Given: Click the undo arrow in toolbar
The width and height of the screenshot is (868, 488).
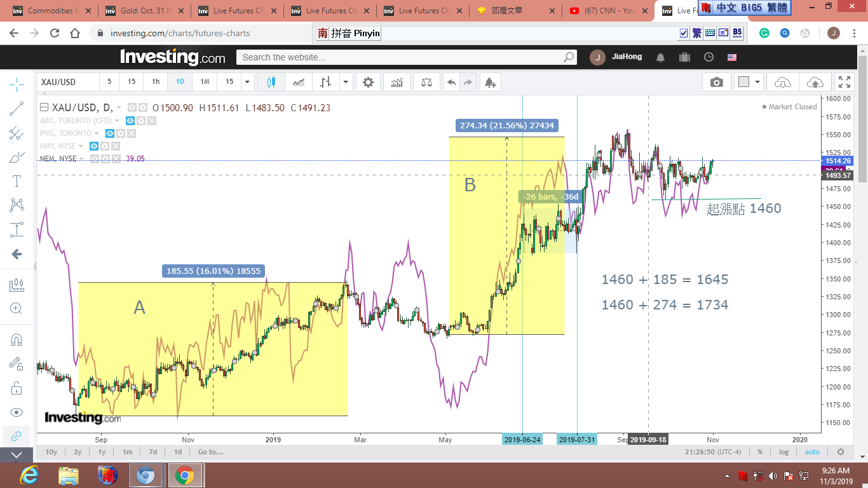Looking at the screenshot, I should coord(451,82).
